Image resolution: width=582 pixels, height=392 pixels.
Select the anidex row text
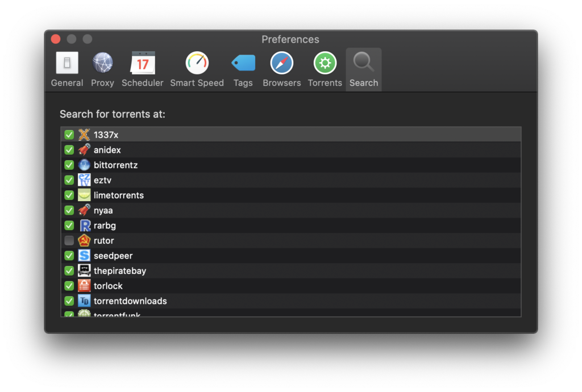tap(107, 150)
